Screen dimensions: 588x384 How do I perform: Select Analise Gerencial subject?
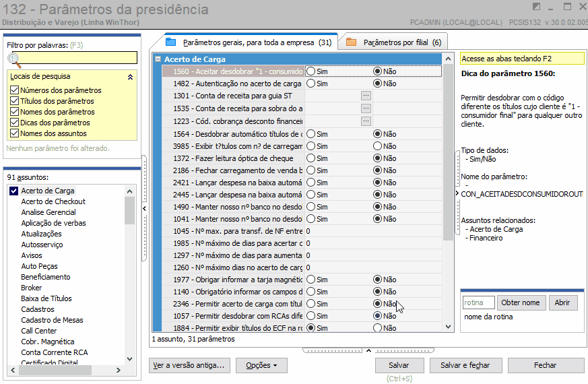(48, 212)
